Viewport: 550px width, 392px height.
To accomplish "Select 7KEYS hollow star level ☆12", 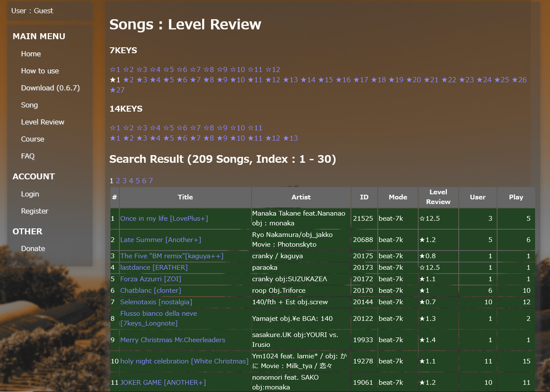I will pyautogui.click(x=272, y=69).
